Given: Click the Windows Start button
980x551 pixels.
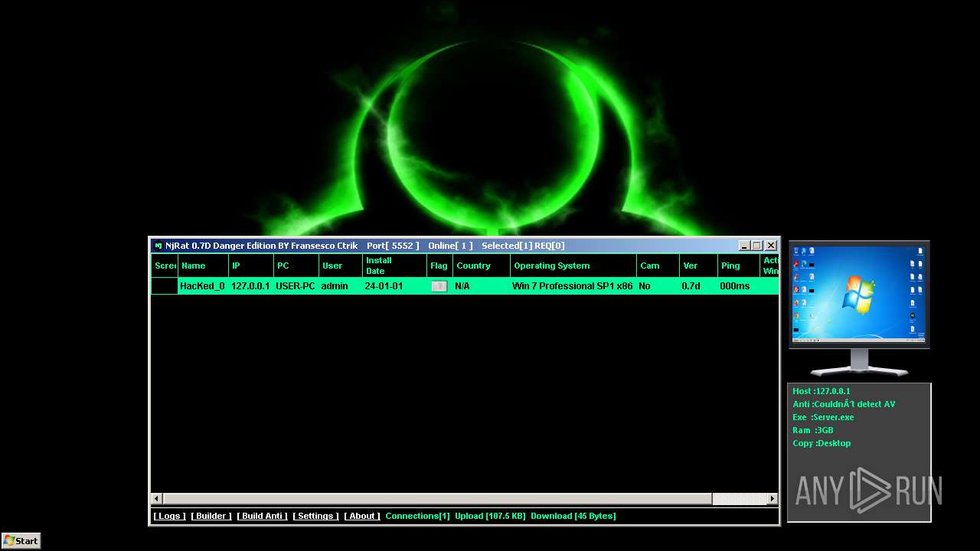Looking at the screenshot, I should click(21, 540).
